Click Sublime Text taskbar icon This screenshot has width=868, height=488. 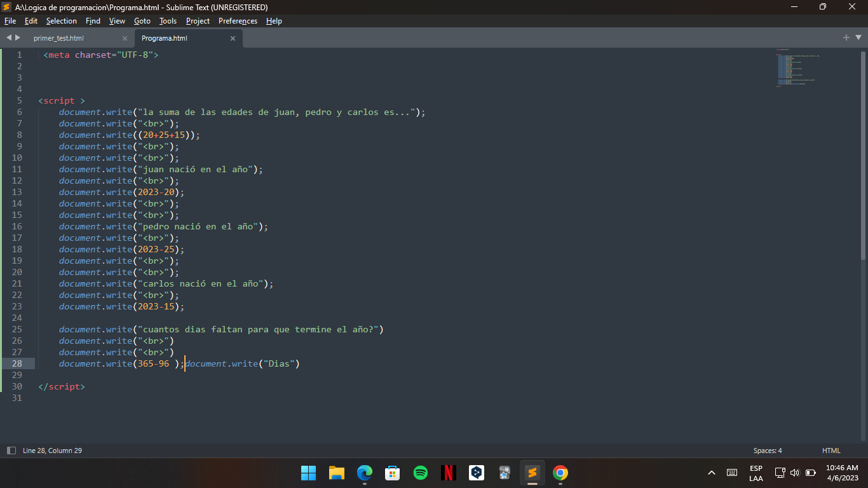532,473
